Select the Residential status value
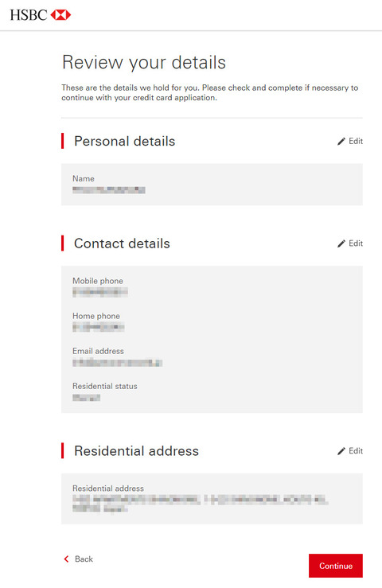Image resolution: width=382 pixels, height=588 pixels. point(86,398)
